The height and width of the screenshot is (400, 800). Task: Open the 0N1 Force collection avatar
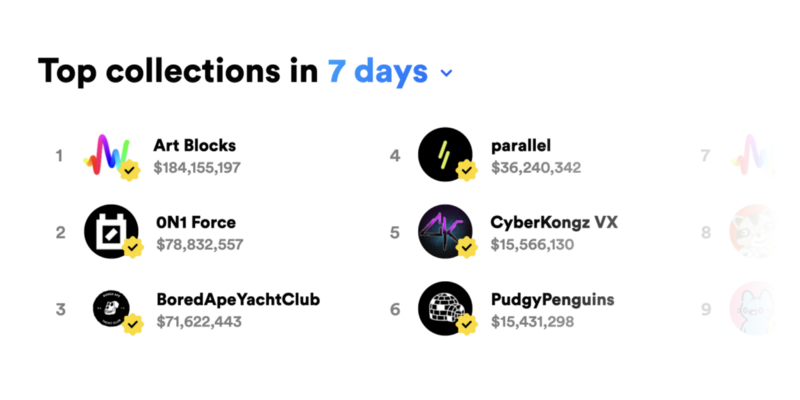click(x=111, y=232)
